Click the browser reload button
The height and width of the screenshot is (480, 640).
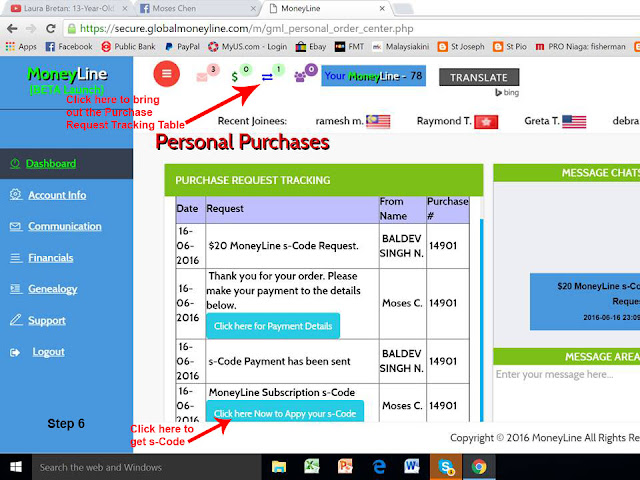coord(51,29)
